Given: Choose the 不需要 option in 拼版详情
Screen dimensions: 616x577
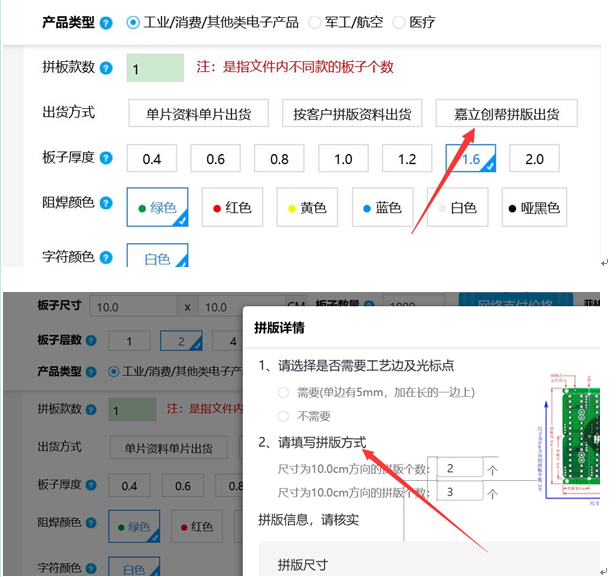Looking at the screenshot, I should (x=284, y=416).
